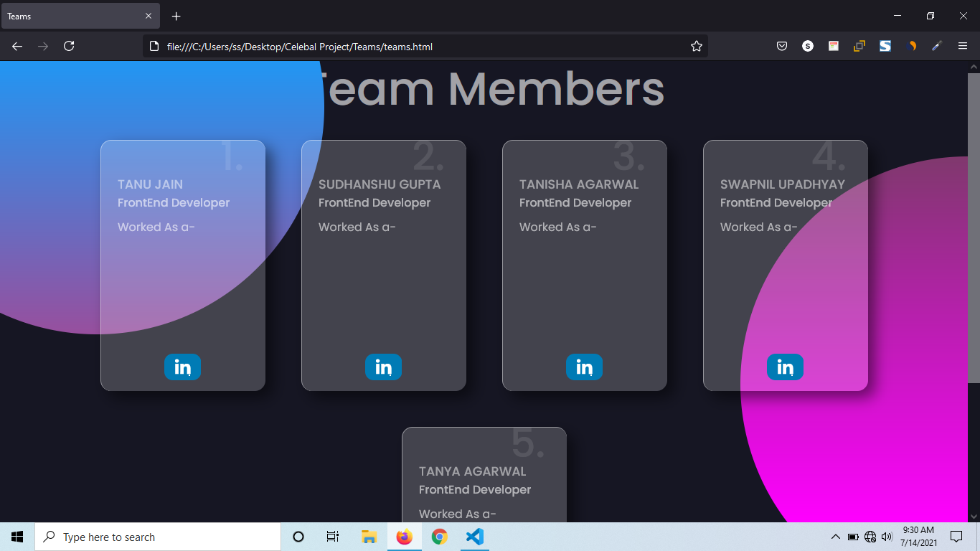Click the SWAPNIL UPADHYAY name text
The height and width of the screenshot is (551, 980).
point(783,184)
